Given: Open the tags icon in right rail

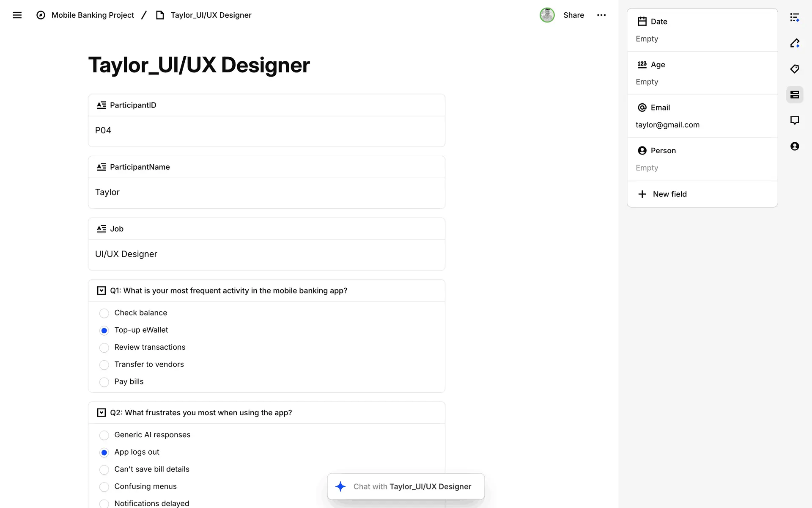Looking at the screenshot, I should [795, 69].
